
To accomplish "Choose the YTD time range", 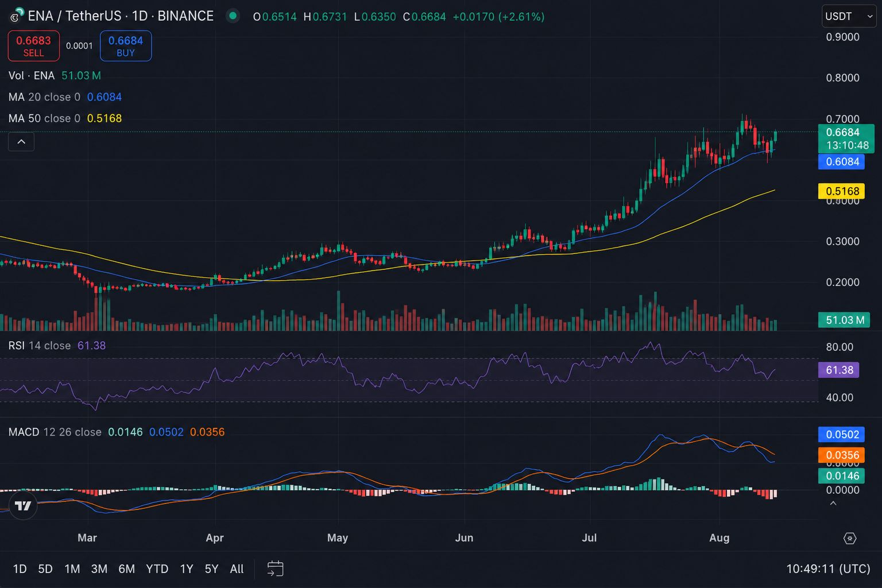I will click(157, 568).
